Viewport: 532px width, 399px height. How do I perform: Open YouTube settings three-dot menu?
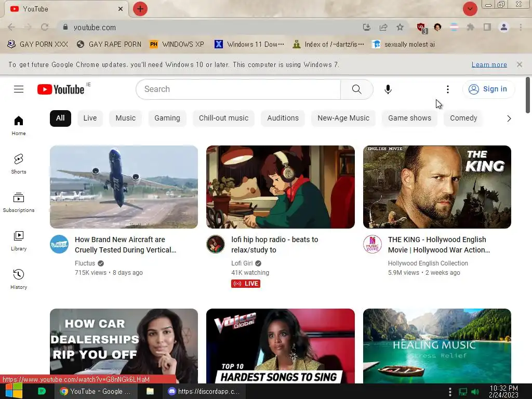[447, 89]
